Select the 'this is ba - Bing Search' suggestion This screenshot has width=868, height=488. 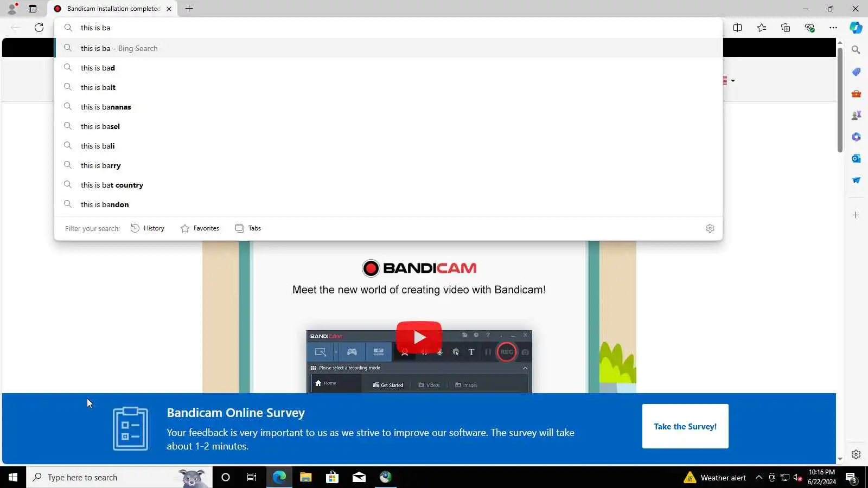coord(388,48)
